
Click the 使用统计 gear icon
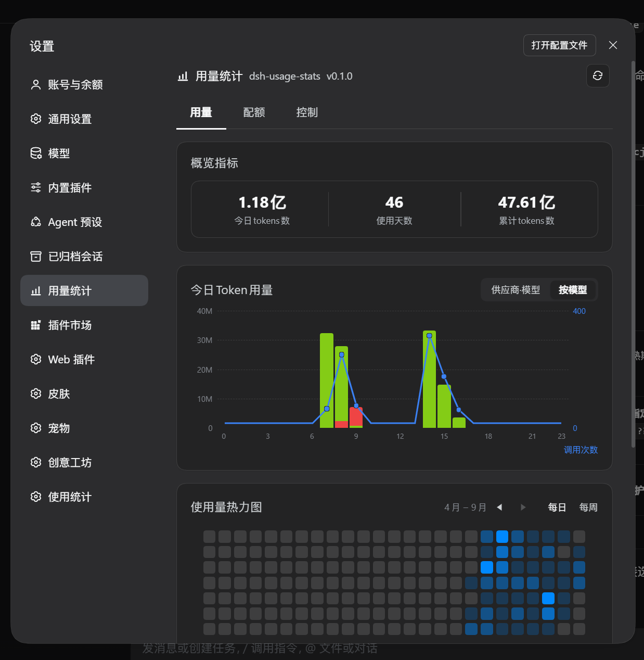(36, 497)
